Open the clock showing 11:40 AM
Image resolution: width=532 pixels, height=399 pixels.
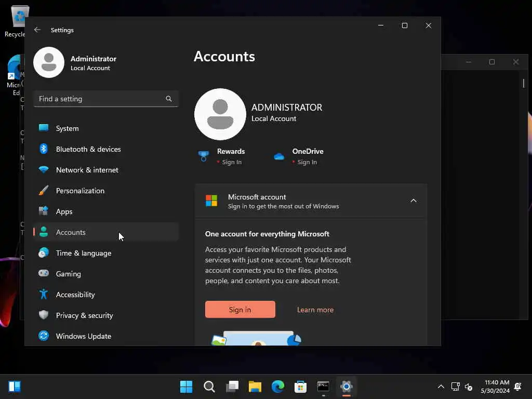pyautogui.click(x=495, y=387)
